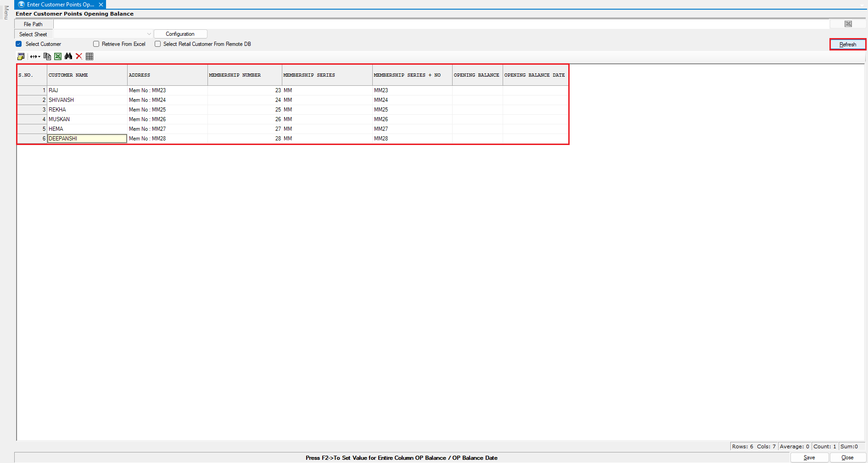Click the grid view icon in toolbar

(90, 56)
